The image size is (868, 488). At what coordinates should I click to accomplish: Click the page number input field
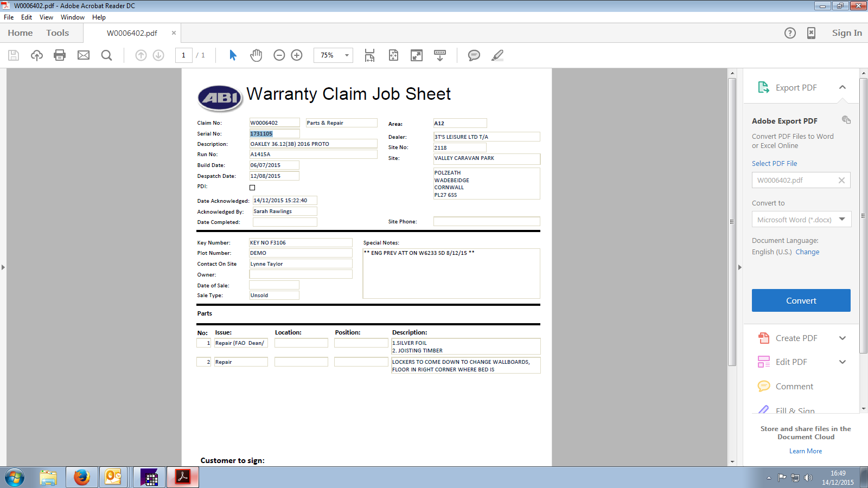[x=184, y=55]
